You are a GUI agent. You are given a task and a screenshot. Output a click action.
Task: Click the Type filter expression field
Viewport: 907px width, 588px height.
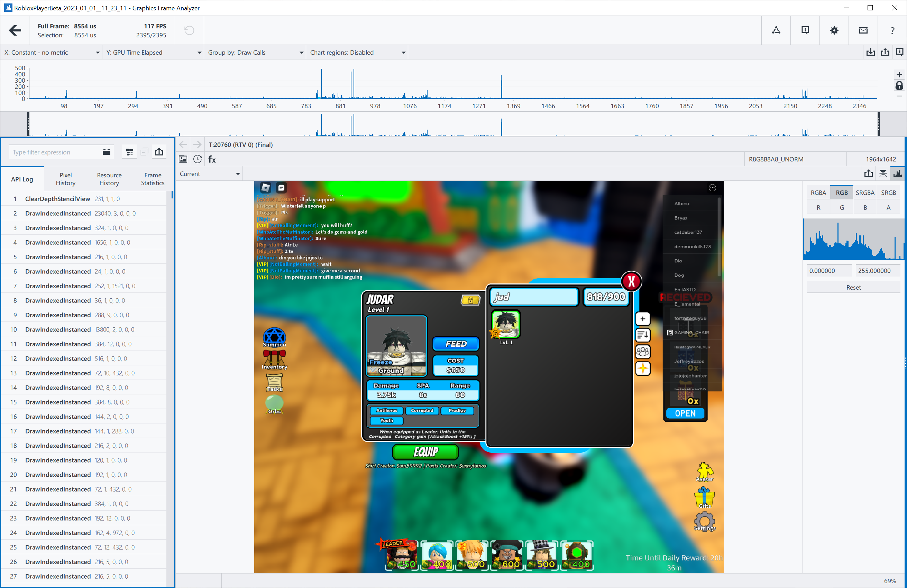55,152
